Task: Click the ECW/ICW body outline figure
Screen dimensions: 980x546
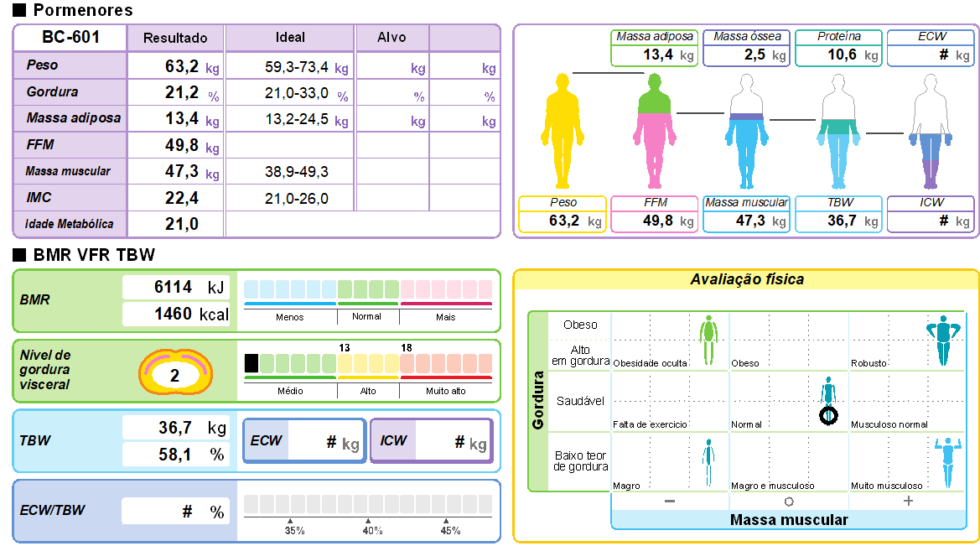Action: (x=931, y=131)
